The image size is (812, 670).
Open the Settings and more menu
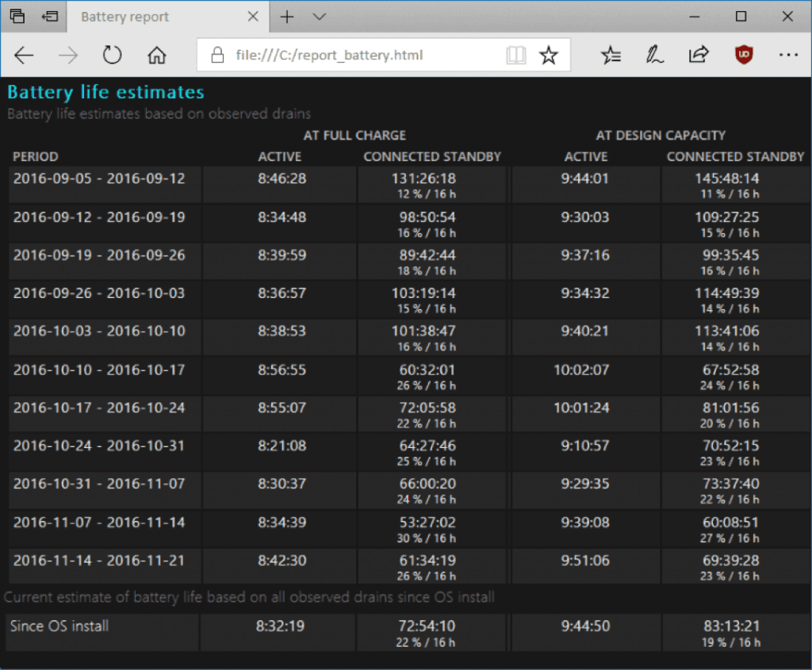(x=788, y=56)
